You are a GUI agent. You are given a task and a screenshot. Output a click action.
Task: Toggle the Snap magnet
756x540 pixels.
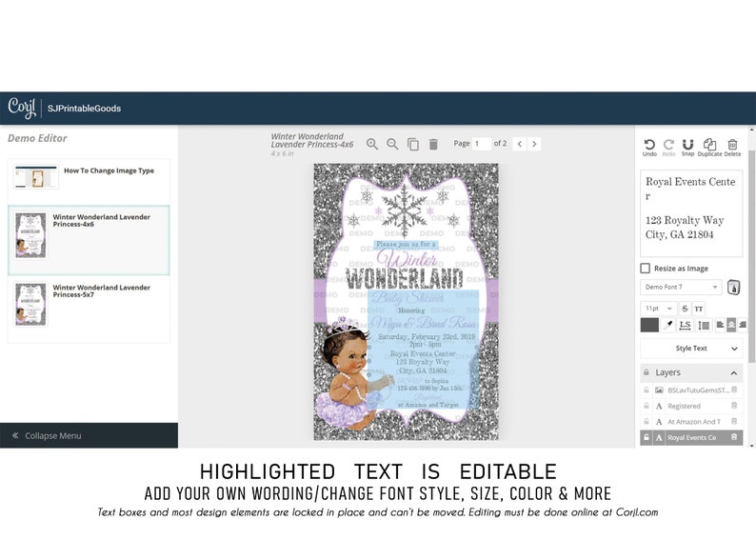pyautogui.click(x=687, y=147)
